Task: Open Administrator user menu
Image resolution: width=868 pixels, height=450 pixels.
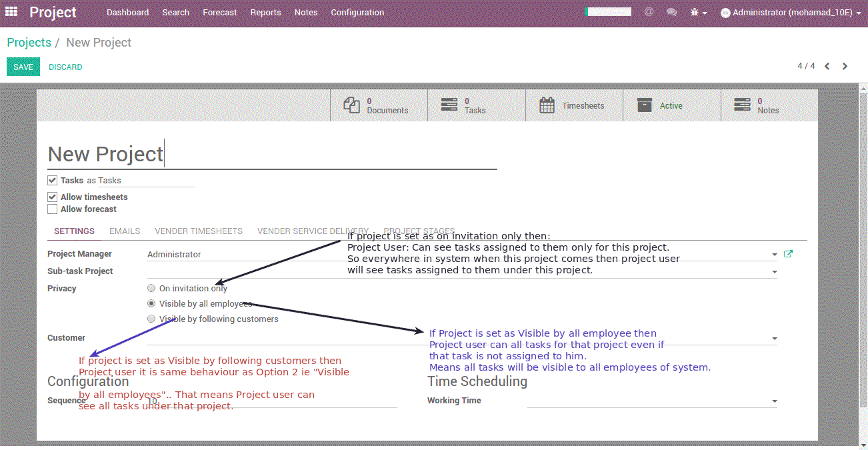Action: [x=791, y=13]
